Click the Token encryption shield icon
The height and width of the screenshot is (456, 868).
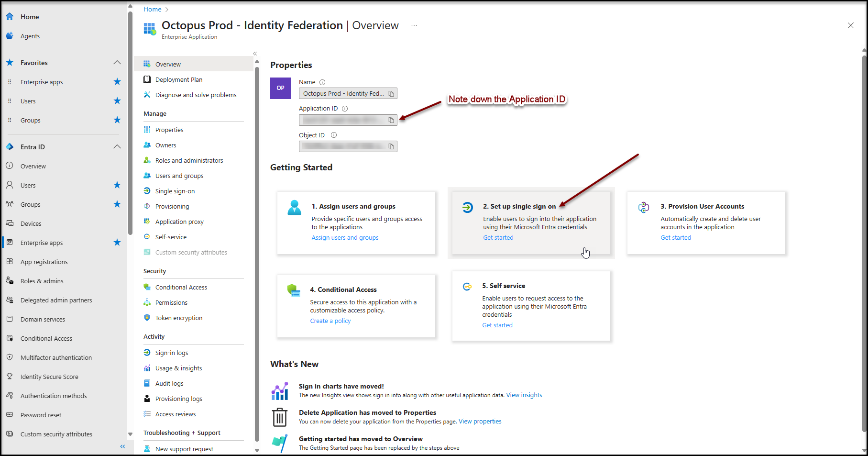[147, 318]
